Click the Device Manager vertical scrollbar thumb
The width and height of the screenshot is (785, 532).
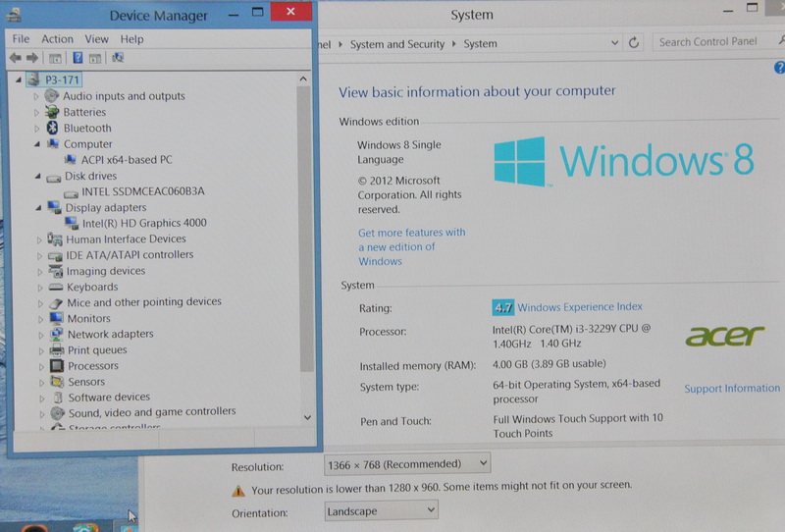click(304, 229)
